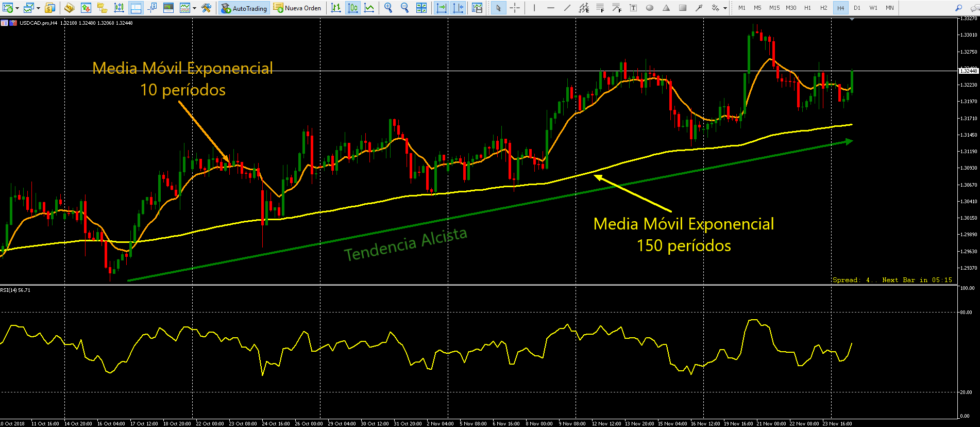Screen dimensions: 980x427
Task: Click the zoom out magnifier icon
Action: click(404, 8)
